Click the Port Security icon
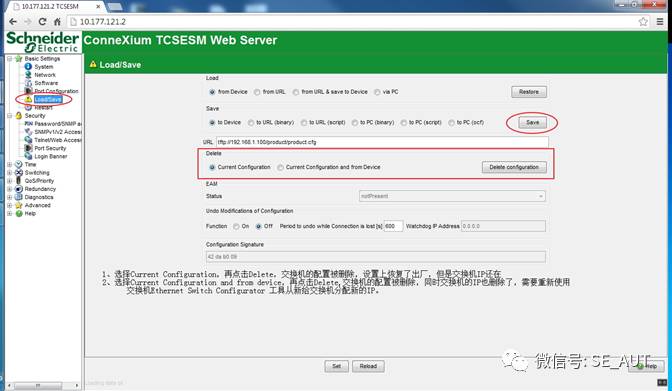Image resolution: width=672 pixels, height=391 pixels. [28, 148]
